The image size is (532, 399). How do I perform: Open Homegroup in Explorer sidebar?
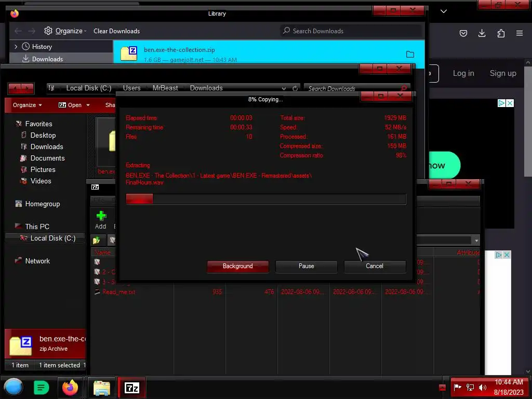point(42,204)
